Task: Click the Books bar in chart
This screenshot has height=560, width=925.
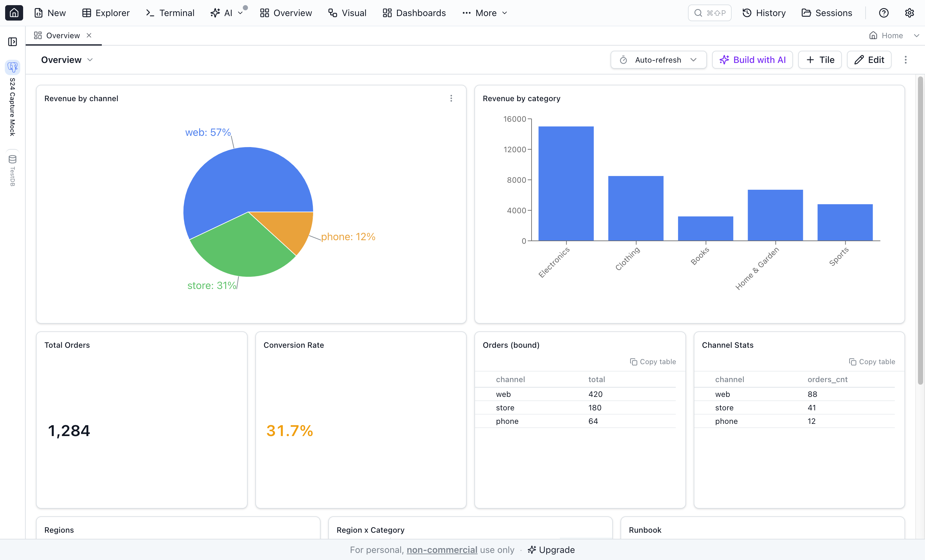Action: (705, 229)
